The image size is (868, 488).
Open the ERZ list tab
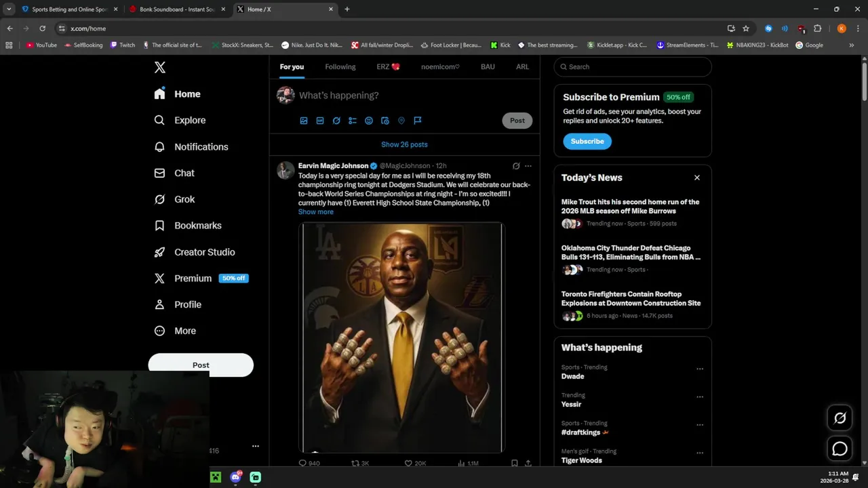click(388, 67)
